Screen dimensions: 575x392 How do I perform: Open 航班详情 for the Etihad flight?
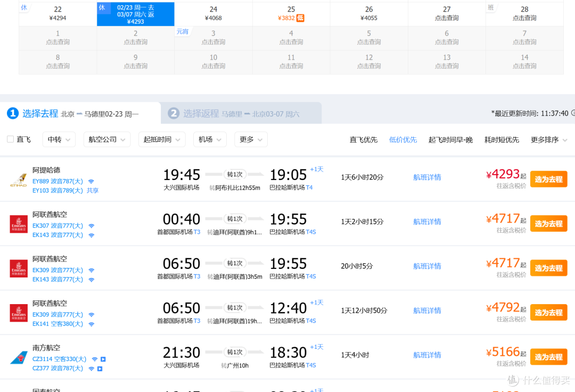point(427,177)
